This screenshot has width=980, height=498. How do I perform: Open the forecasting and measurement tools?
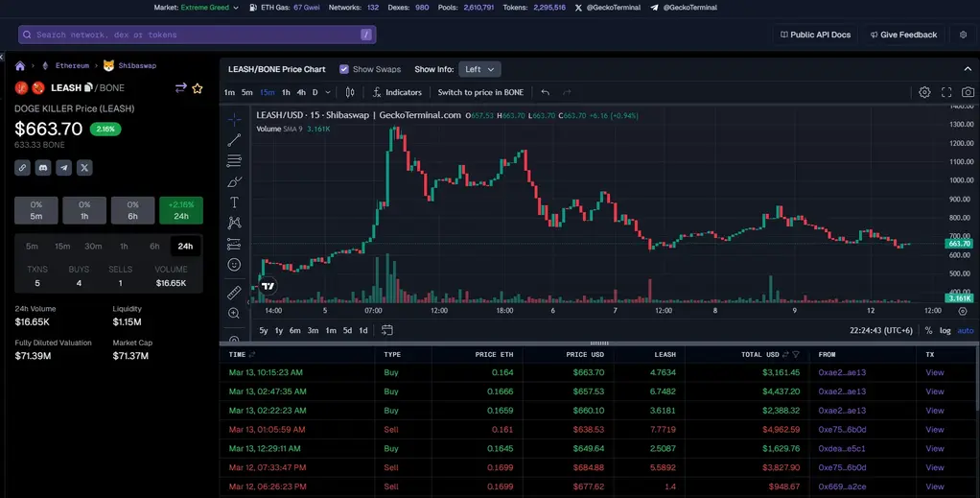click(x=234, y=244)
